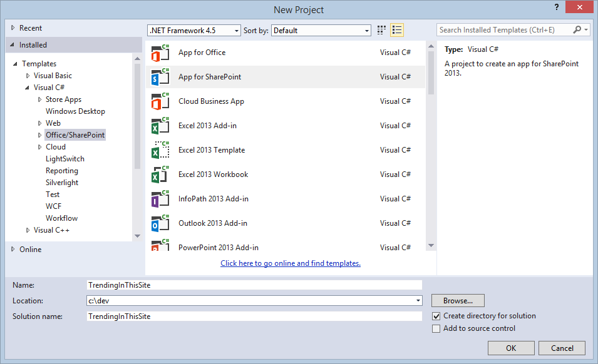Expand the Web node arrow
The image size is (598, 364).
pyautogui.click(x=39, y=123)
